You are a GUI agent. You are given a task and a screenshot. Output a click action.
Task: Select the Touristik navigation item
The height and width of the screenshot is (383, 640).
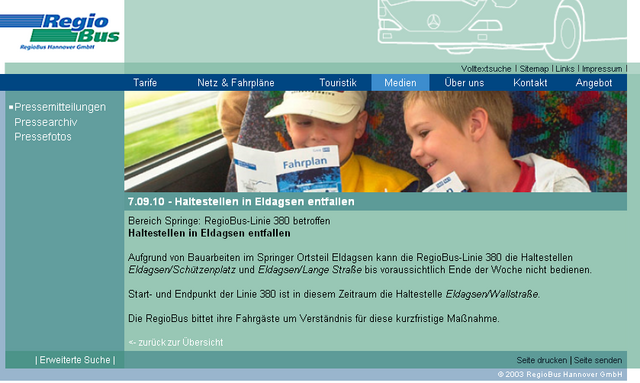[x=338, y=83]
